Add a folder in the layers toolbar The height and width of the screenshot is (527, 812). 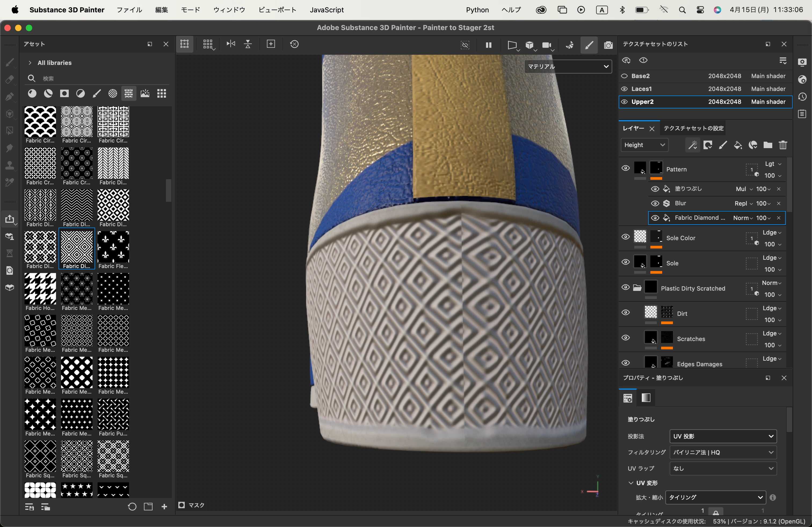[768, 145]
